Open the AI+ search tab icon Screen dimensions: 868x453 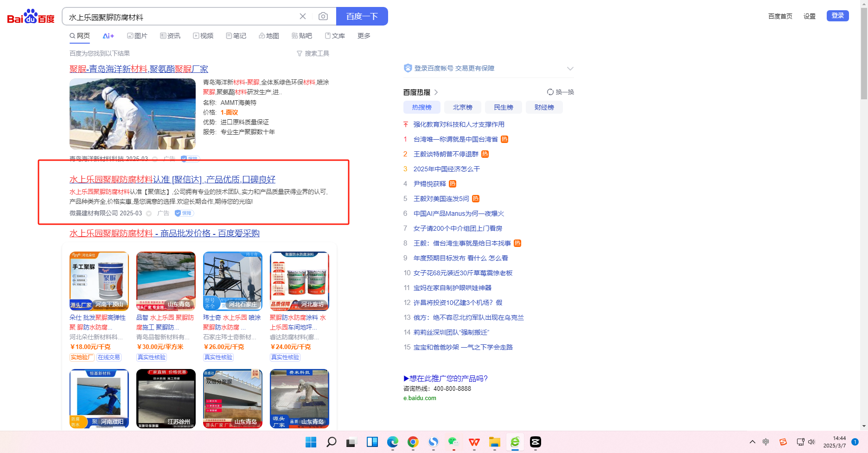[108, 36]
